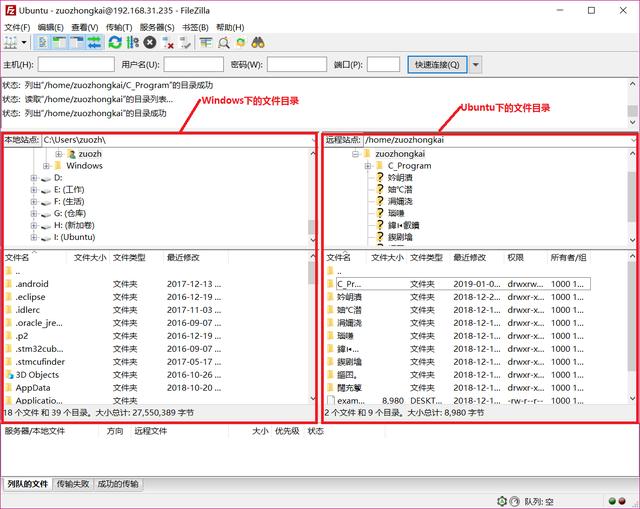Viewport: 640px width, 509px height.
Task: Select the .eclipse folder row
Action: point(114,297)
